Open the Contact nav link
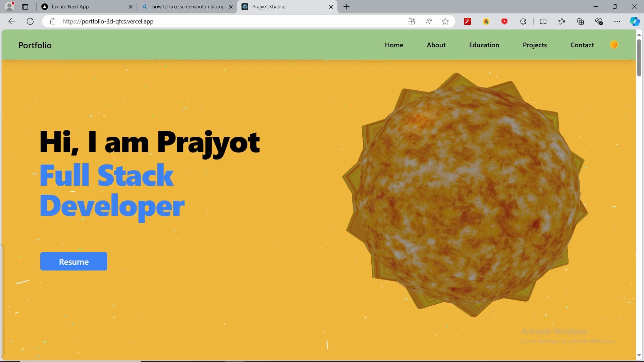 pos(582,45)
